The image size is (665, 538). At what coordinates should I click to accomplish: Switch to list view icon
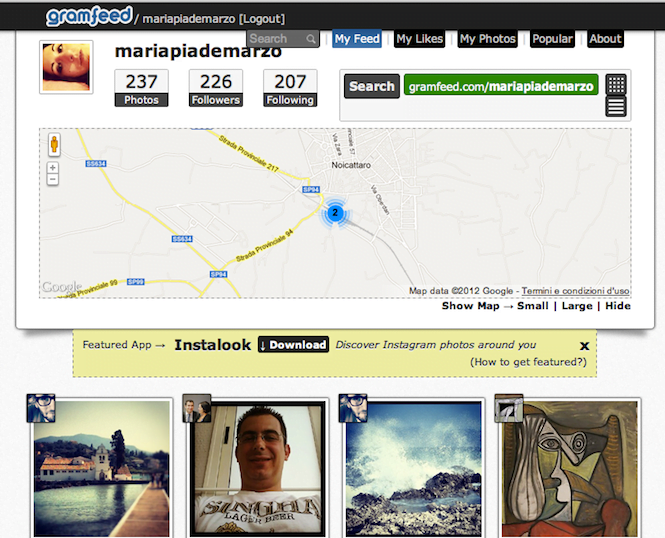click(x=616, y=107)
